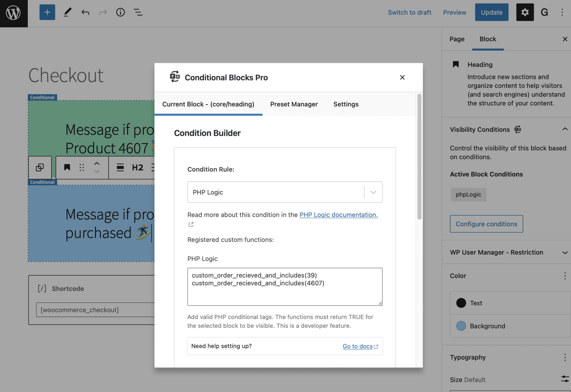Duplicate the heading via overlap icon
The height and width of the screenshot is (392, 571).
(x=40, y=167)
